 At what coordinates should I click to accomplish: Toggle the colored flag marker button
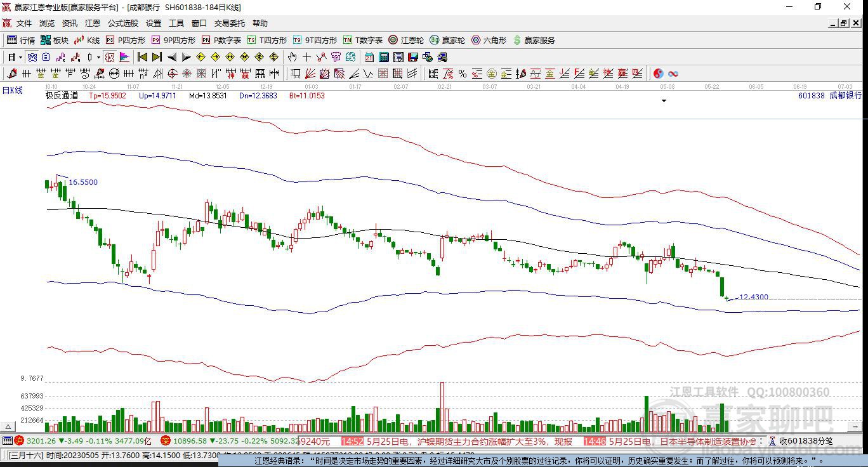[124, 57]
